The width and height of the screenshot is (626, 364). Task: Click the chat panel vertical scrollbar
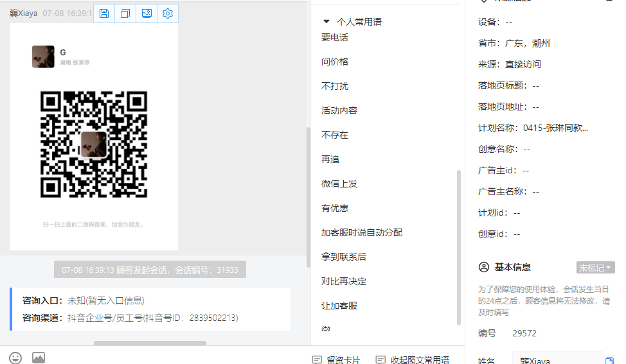[309, 197]
